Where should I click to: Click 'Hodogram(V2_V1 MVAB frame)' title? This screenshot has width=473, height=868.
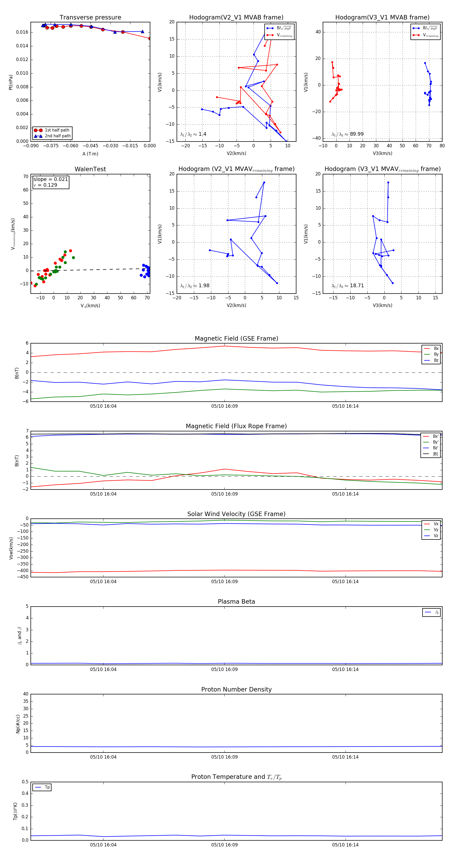[236, 18]
